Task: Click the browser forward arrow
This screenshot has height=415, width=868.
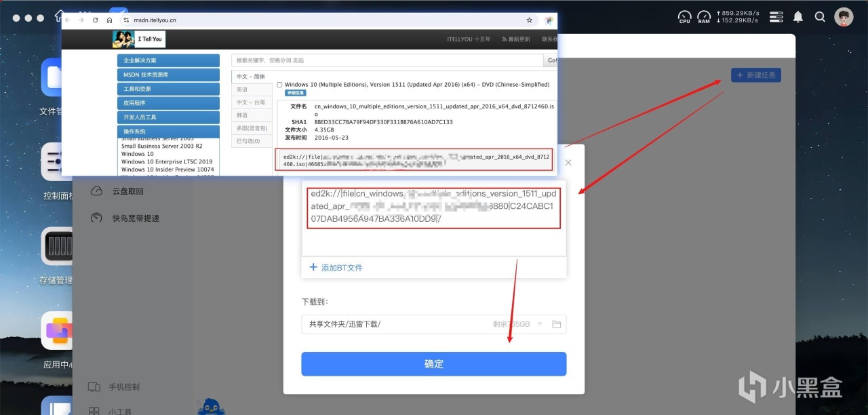Action: (x=81, y=20)
